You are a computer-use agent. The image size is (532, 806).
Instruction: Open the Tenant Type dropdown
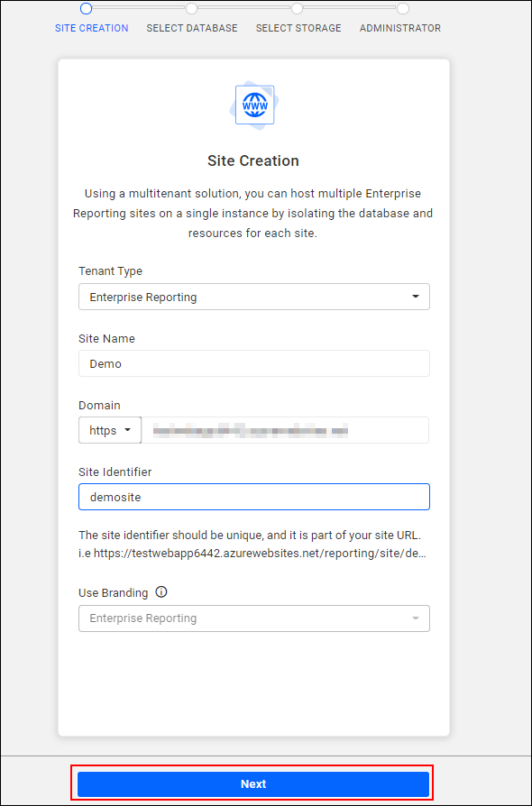[254, 297]
